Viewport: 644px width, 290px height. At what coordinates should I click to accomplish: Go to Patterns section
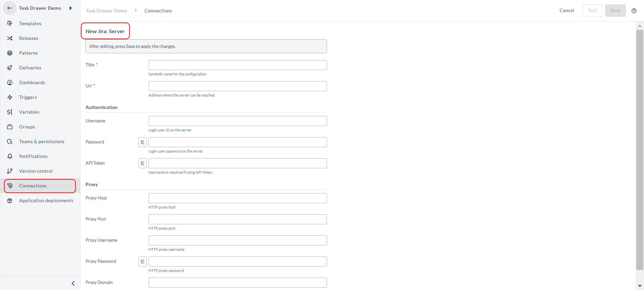click(40, 53)
